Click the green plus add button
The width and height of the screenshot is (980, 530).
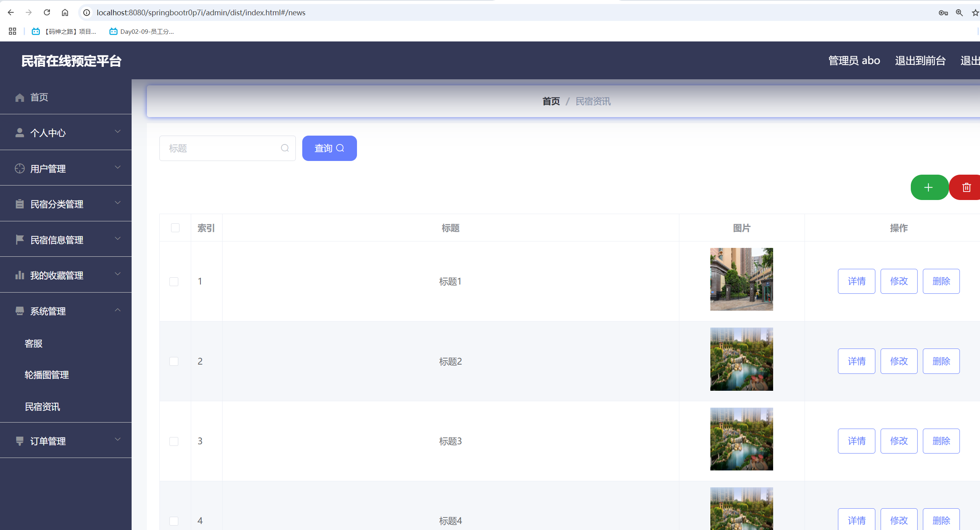929,188
